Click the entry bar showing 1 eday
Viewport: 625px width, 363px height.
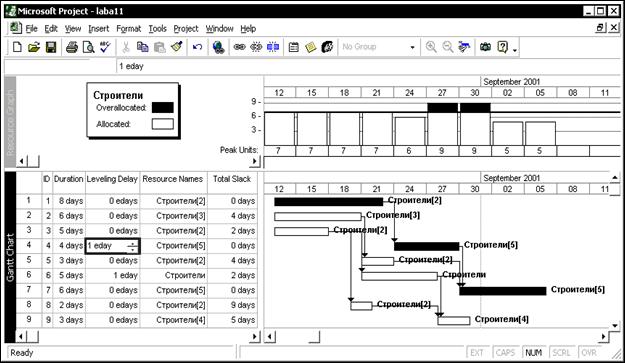pos(369,66)
